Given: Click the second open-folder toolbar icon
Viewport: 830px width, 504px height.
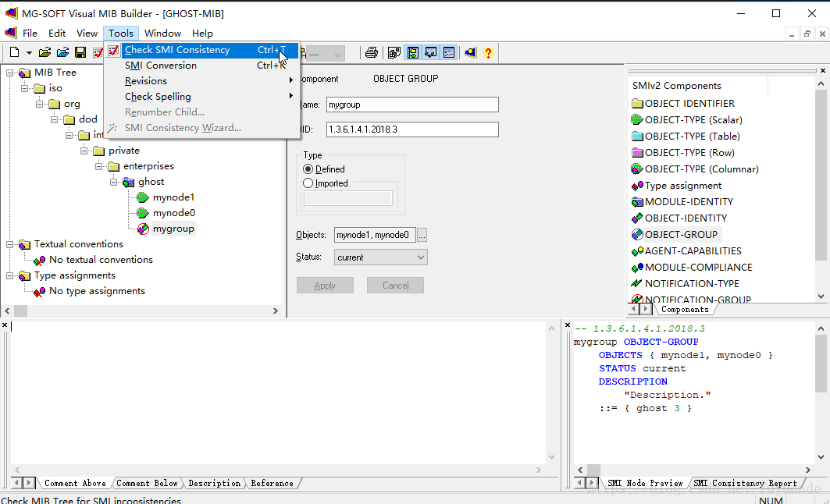Looking at the screenshot, I should (62, 52).
